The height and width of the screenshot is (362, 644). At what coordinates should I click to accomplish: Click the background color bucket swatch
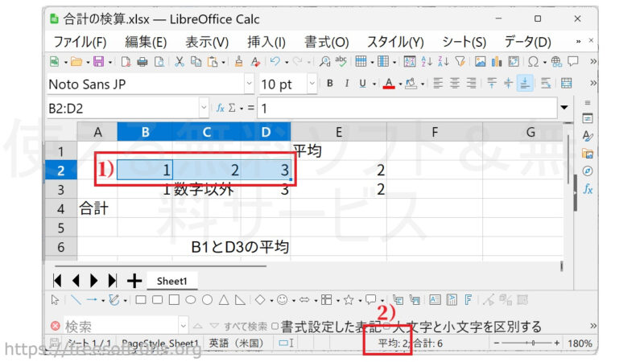[411, 84]
